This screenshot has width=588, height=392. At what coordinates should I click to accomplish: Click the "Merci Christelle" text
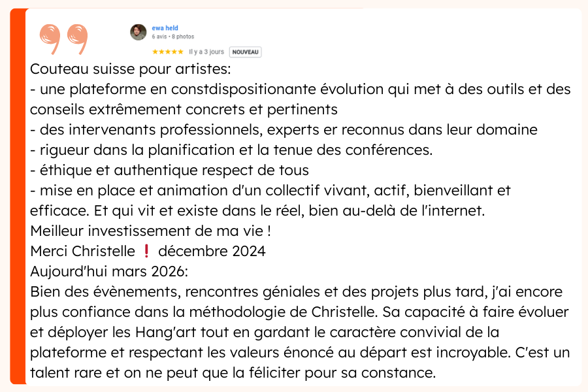82,252
